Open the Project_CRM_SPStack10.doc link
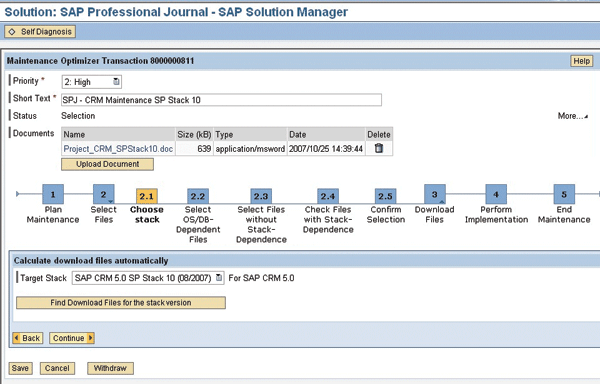The height and width of the screenshot is (384, 600). 118,149
